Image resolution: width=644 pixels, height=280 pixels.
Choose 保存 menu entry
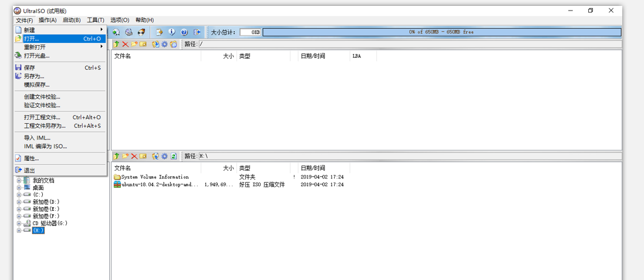[x=60, y=68]
